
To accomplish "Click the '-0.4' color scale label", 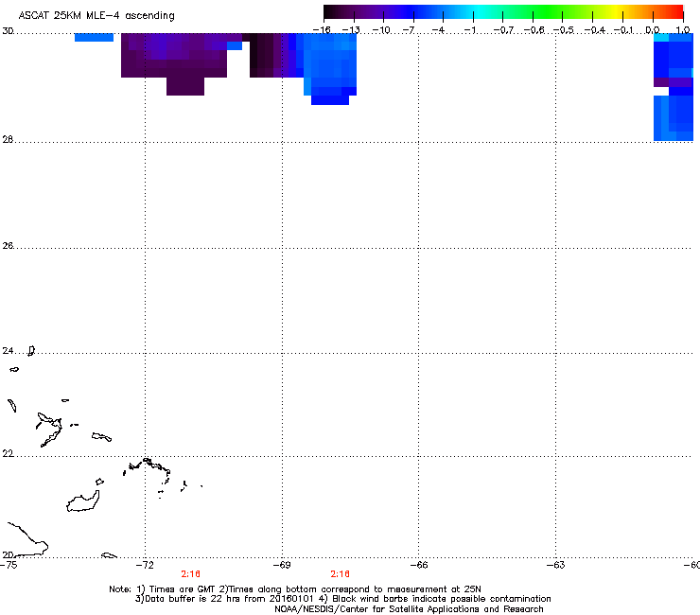I will coord(594,30).
